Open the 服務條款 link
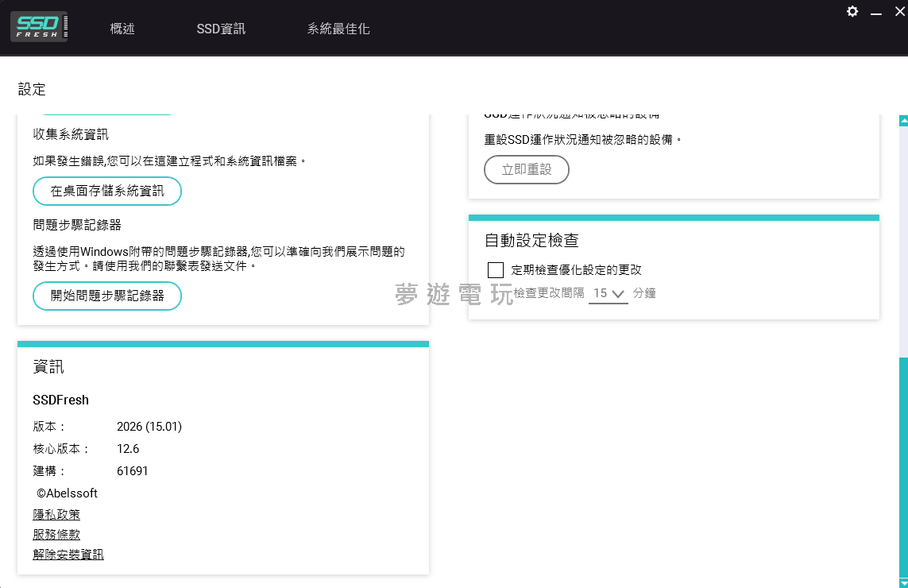 click(56, 535)
